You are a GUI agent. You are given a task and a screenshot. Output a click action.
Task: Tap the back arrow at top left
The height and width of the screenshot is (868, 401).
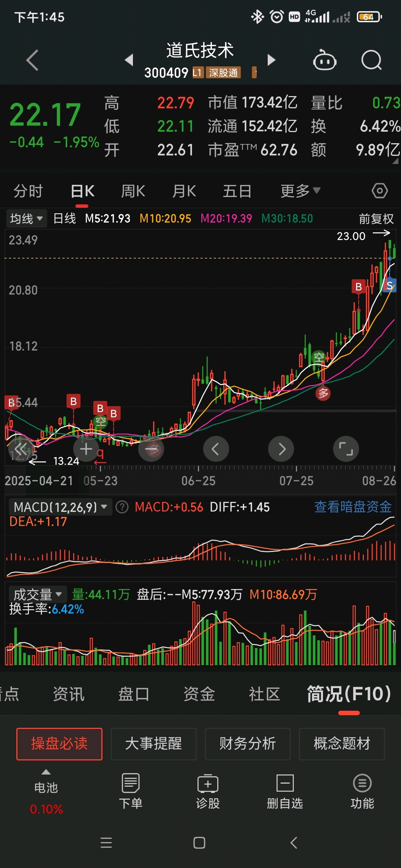32,60
